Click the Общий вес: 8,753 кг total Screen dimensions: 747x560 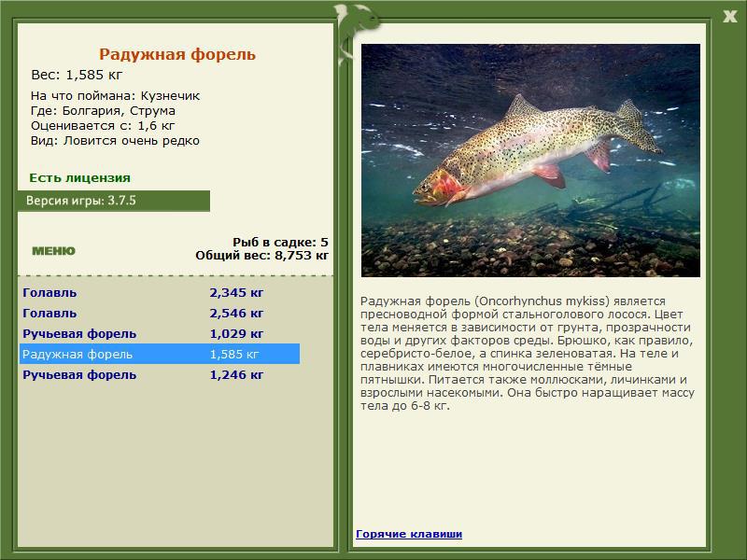[262, 255]
